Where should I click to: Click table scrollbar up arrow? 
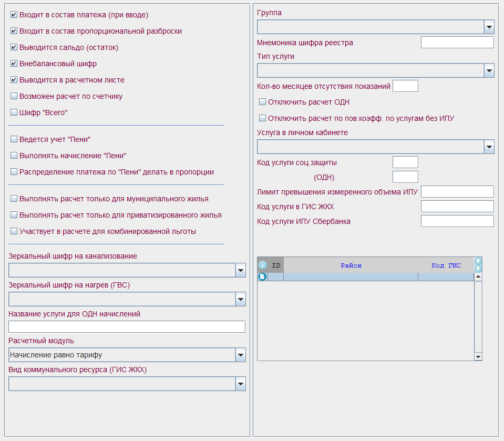478,277
